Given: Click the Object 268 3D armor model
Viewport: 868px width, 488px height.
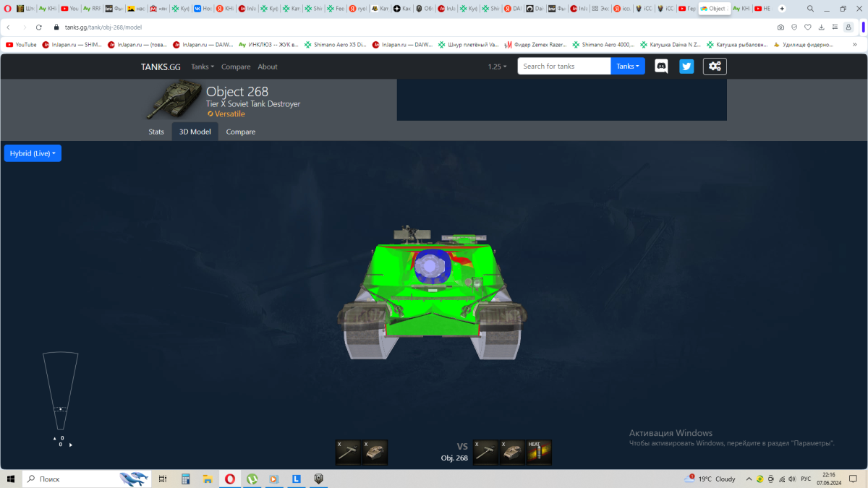Looking at the screenshot, I should (432, 293).
